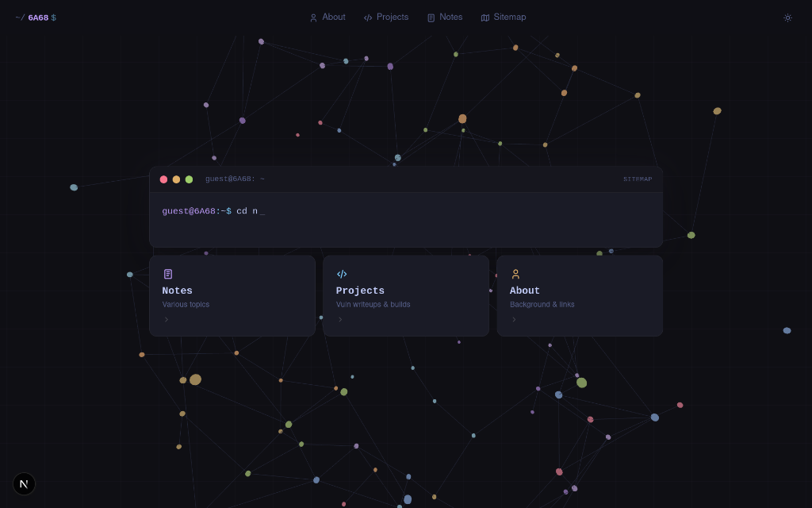Open the Next.js dev tools badge
This screenshot has height=508, width=812.
24,483
